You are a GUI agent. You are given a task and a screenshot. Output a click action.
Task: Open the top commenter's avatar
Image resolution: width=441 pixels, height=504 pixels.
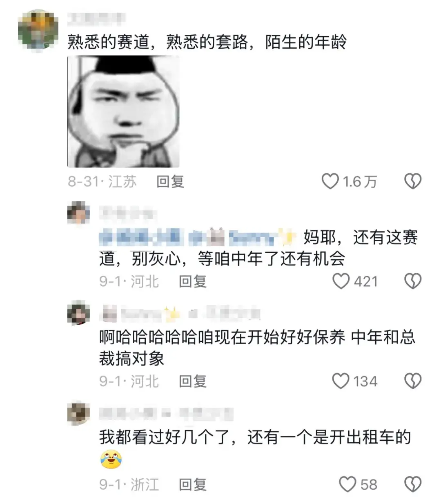pos(38,30)
